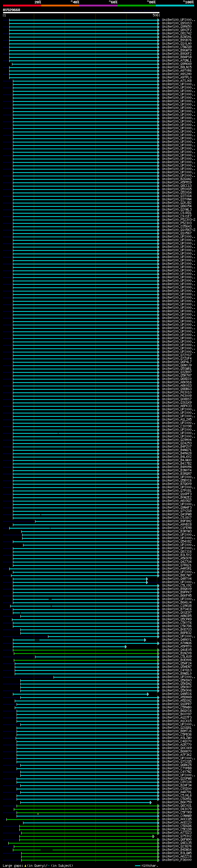Select label UniRef100_Q9M649
Viewport: 197px width, 868px height.
coord(177,64)
